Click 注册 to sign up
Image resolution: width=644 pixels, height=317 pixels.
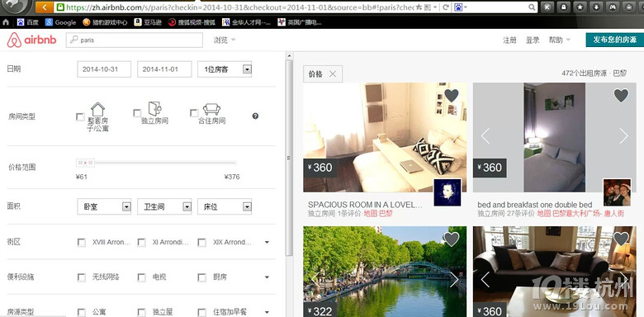(x=509, y=40)
